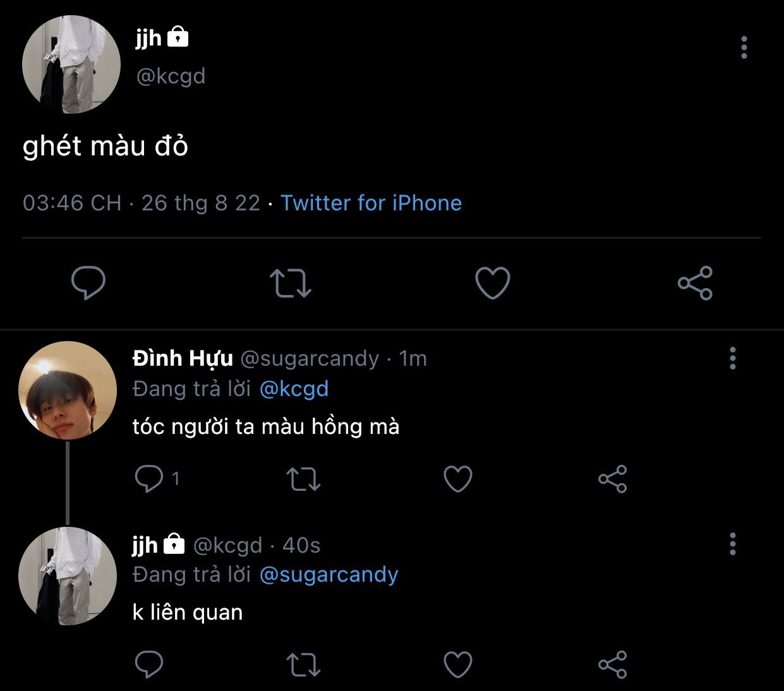Retweet Đình Hựu's reply
This screenshot has height=691, width=784.
pos(303,479)
